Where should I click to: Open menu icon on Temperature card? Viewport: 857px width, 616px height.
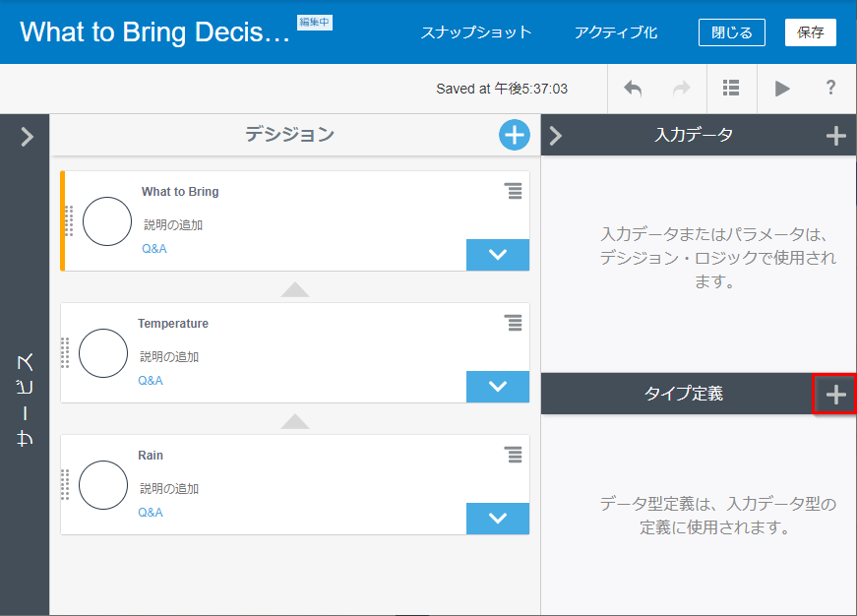click(x=513, y=322)
